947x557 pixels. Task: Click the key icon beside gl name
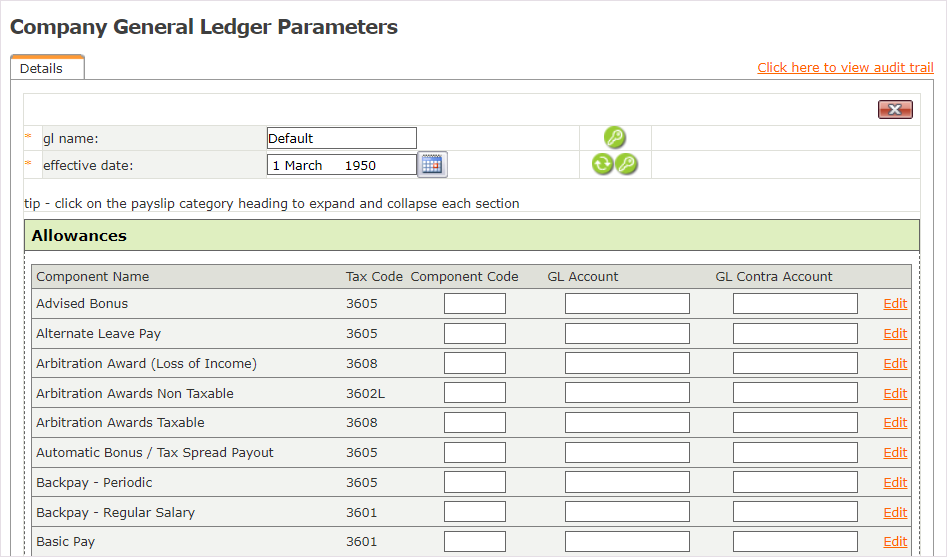pyautogui.click(x=615, y=138)
